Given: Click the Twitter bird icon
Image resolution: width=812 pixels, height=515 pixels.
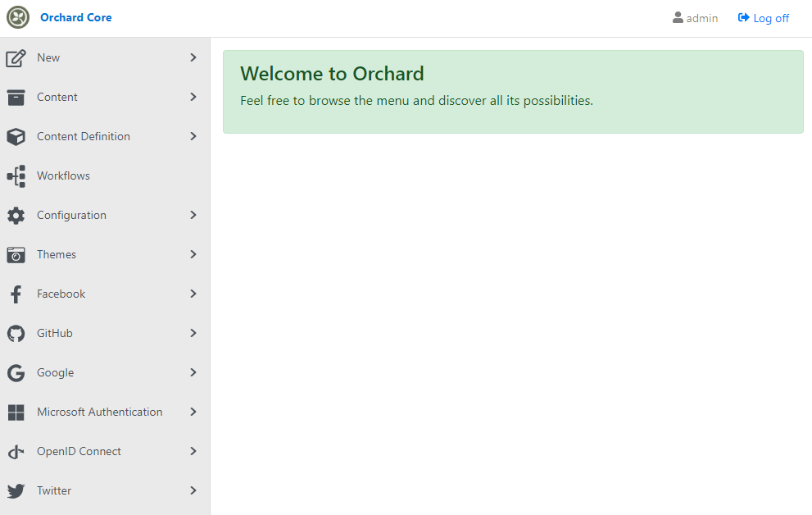Looking at the screenshot, I should [x=16, y=491].
